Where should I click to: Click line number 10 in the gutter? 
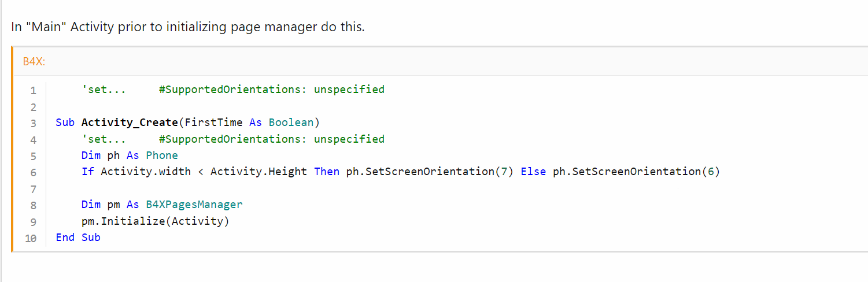tap(31, 238)
